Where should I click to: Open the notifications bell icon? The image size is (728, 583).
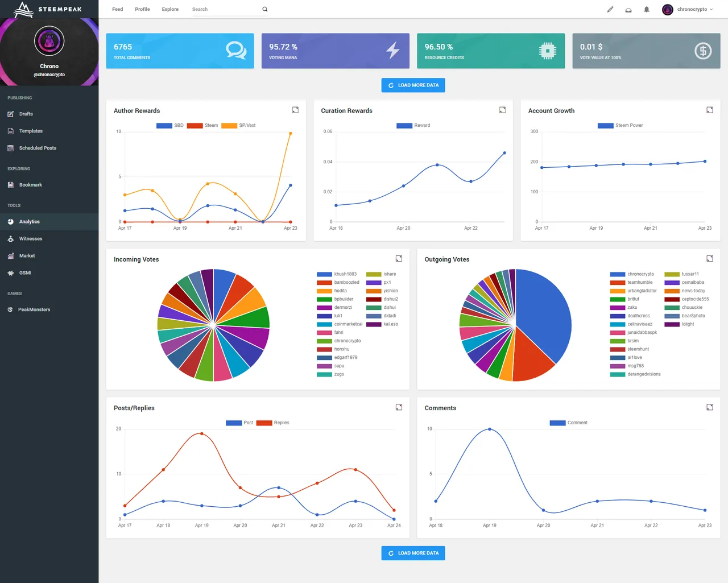(647, 9)
